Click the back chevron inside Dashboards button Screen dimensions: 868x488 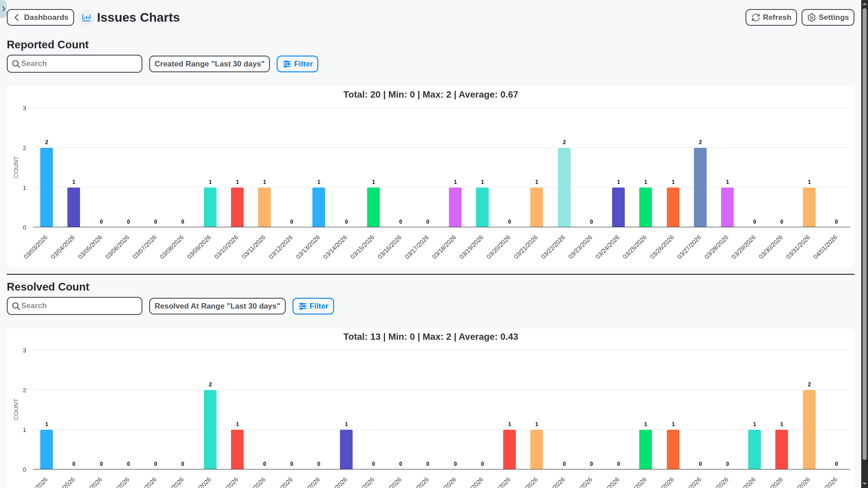[x=16, y=17]
